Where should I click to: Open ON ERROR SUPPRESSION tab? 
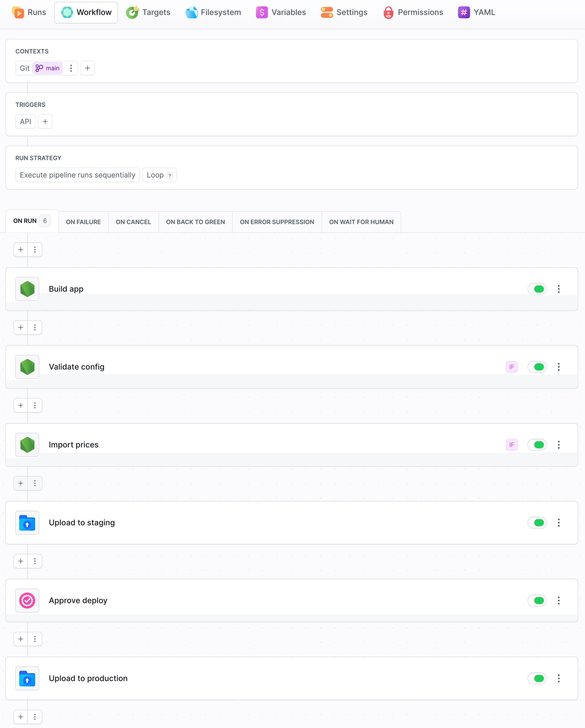click(277, 222)
